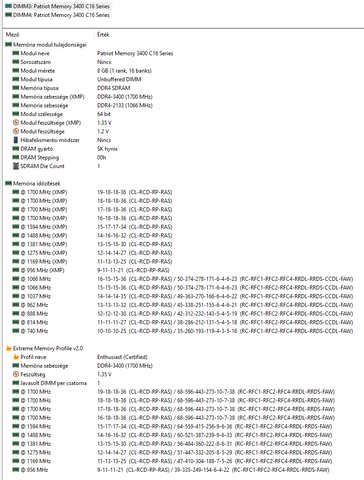The image size is (364, 480).
Task: Click the icon beside @ 1037 MHz
Action: coord(16,296)
